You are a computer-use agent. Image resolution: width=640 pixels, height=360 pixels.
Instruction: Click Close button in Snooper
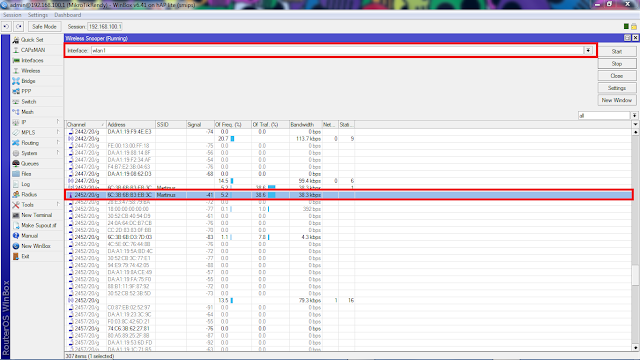pos(617,76)
